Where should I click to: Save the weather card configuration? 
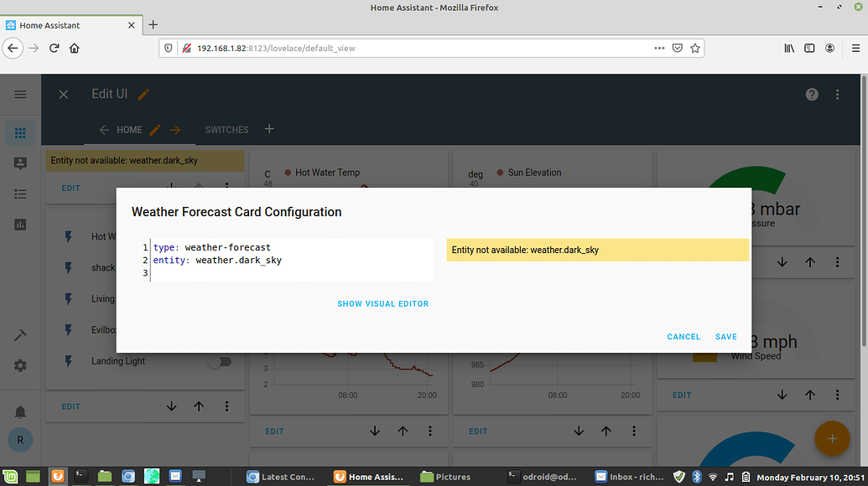click(x=725, y=337)
